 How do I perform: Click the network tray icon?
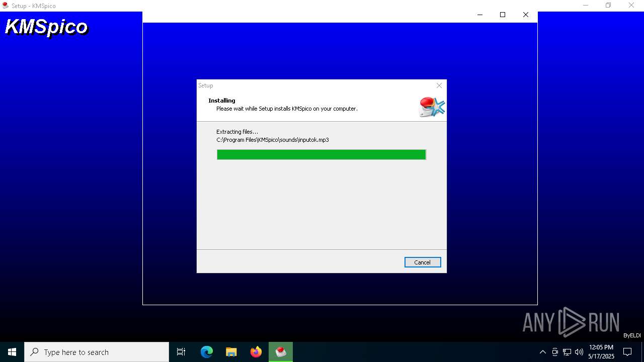567,352
